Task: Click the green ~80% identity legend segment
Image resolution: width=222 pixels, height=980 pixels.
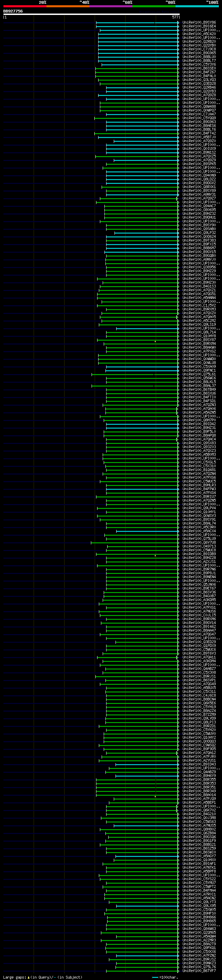Action: pos(154,6)
